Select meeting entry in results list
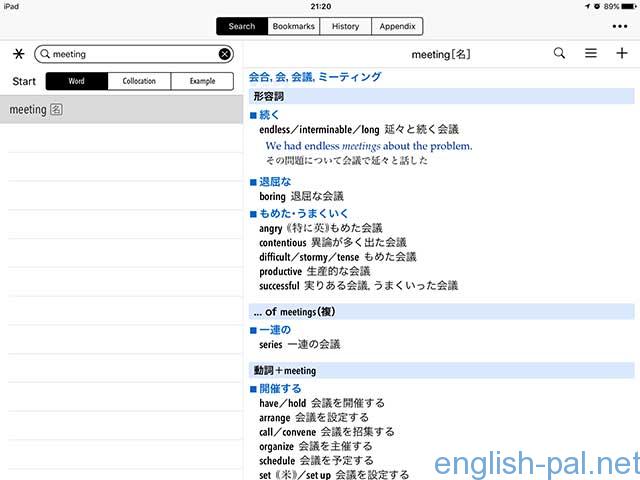The width and height of the screenshot is (640, 480). coord(120,109)
